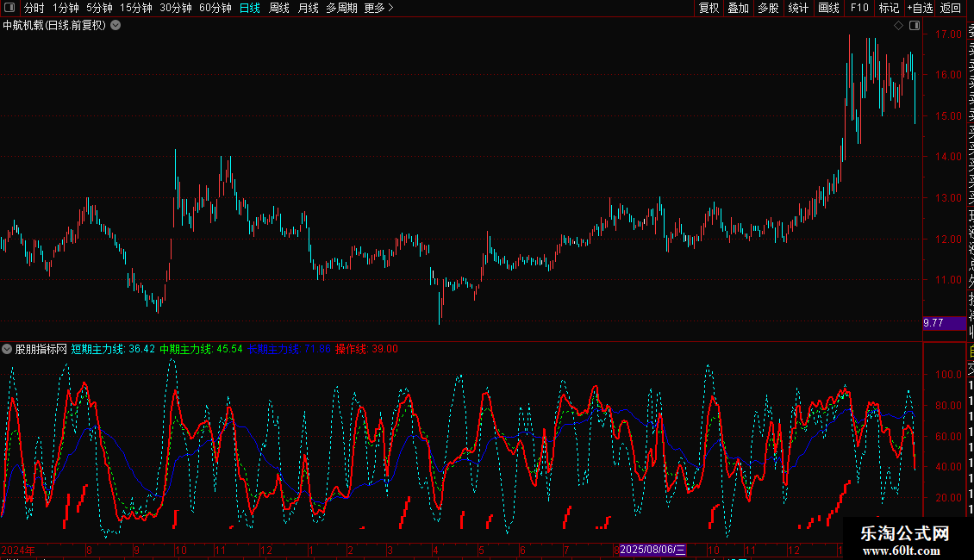Click the 9.77 price label on axis
Screen dimensions: 974x560
coord(933,323)
